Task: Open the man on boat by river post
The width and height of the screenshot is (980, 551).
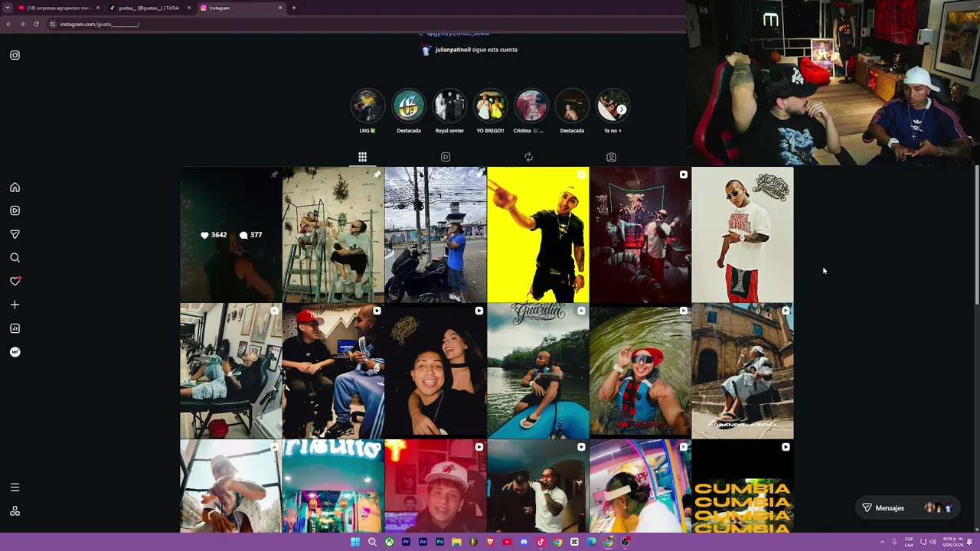Action: tap(538, 371)
